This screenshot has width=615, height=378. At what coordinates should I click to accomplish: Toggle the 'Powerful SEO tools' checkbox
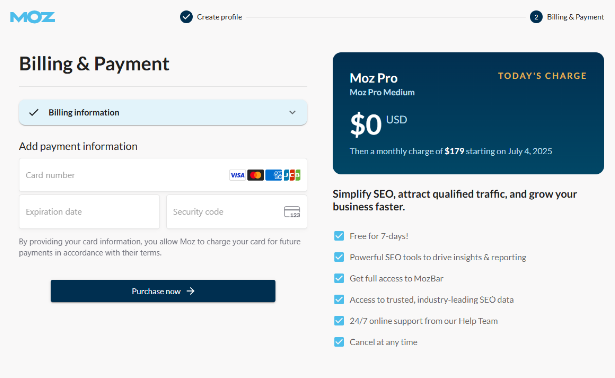tap(339, 257)
